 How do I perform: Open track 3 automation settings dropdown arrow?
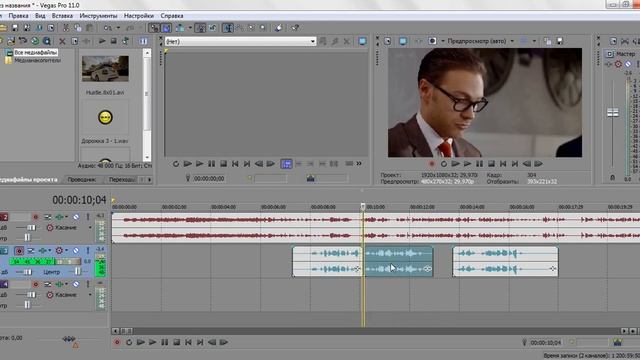pos(67,251)
